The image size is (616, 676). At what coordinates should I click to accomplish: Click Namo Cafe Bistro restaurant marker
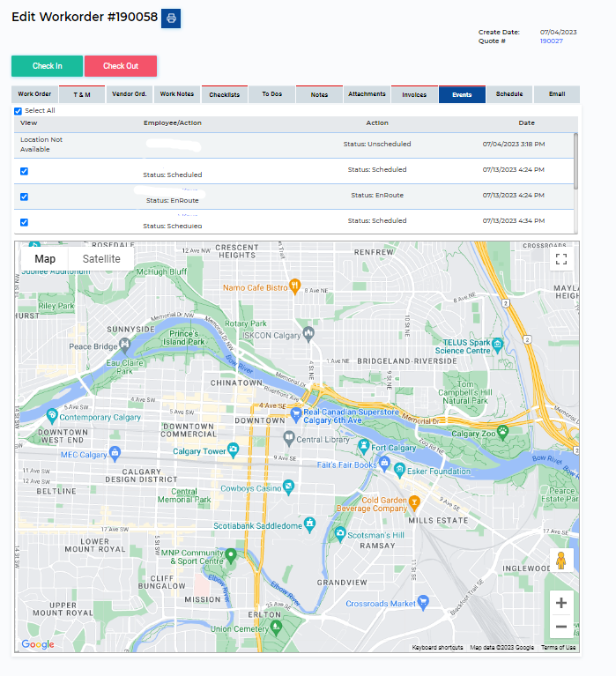(x=294, y=286)
